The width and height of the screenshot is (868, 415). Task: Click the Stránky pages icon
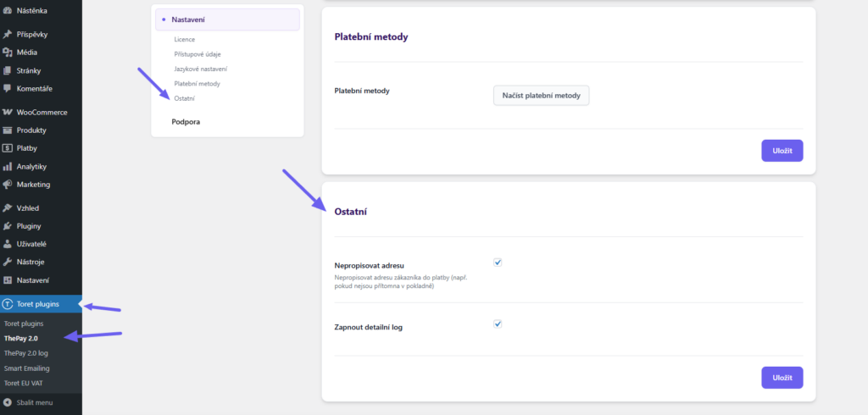(x=7, y=71)
